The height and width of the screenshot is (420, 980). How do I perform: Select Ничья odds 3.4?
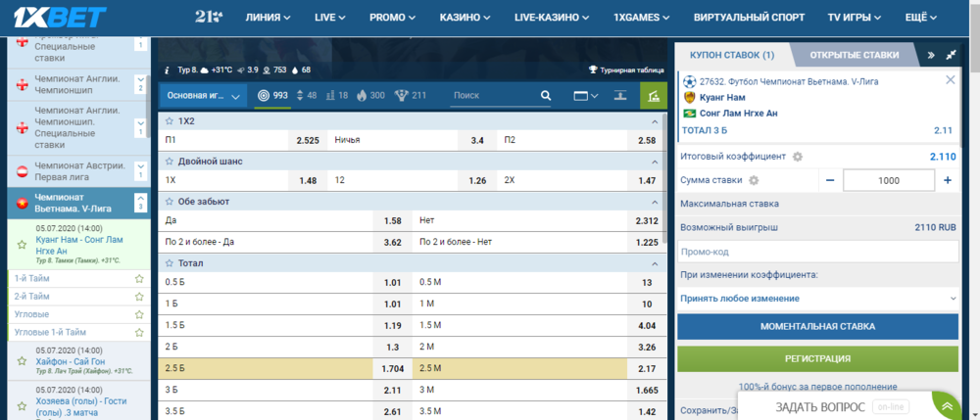click(477, 140)
